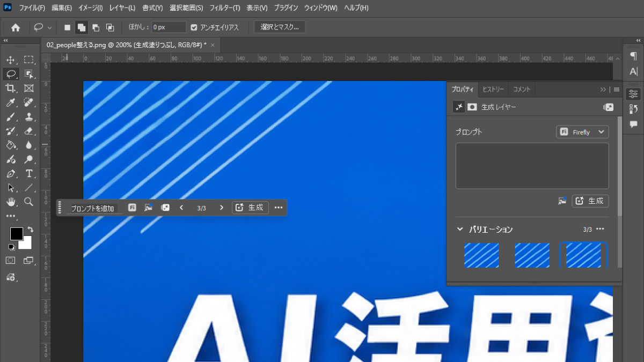Reset default foreground and background colors

click(11, 247)
